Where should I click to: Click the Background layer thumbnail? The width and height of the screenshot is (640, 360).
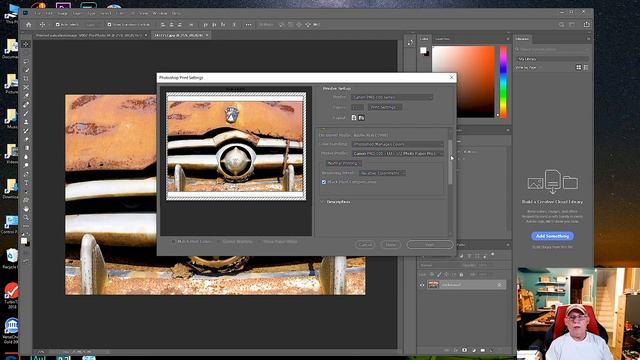click(433, 285)
